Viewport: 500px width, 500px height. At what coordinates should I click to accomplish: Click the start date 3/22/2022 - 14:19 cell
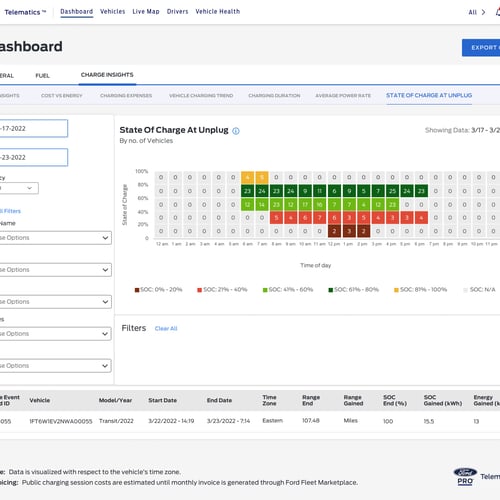click(171, 421)
